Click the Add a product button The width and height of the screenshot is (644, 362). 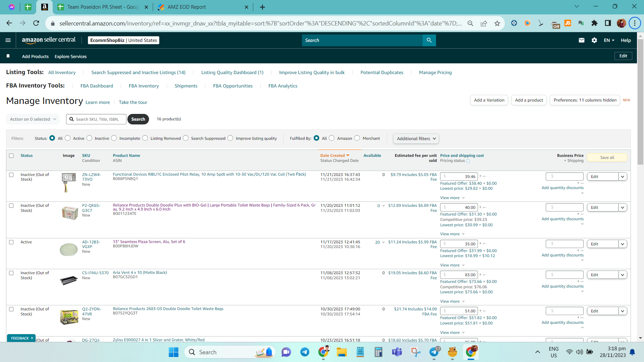529,100
